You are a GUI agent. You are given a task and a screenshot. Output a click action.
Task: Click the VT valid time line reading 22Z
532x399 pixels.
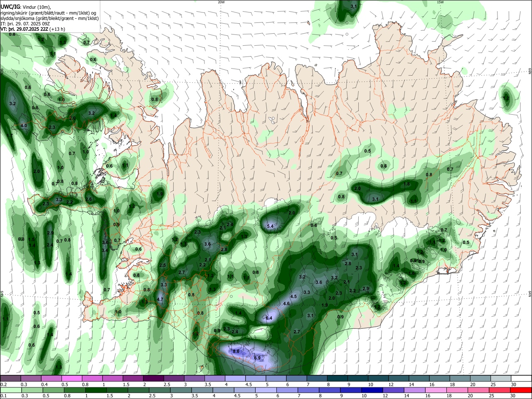coord(24,29)
